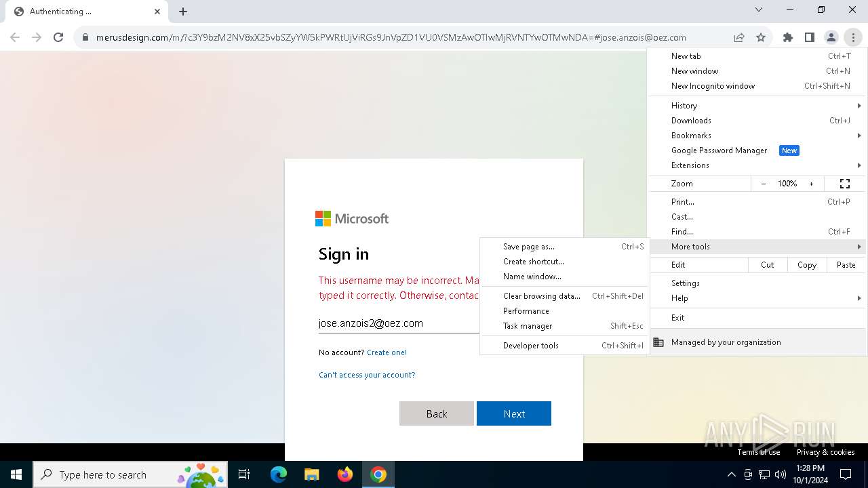Screen dimensions: 868x488
Task: Choose Create shortcut
Action: click(564, 262)
